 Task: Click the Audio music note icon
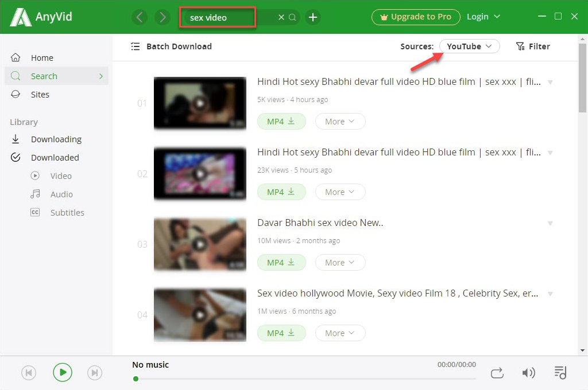[x=35, y=194]
